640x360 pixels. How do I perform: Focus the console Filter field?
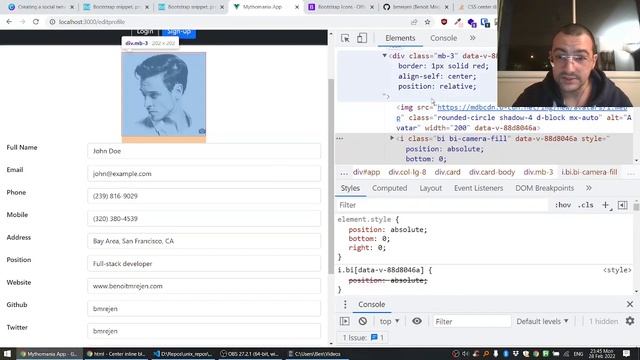click(x=471, y=321)
